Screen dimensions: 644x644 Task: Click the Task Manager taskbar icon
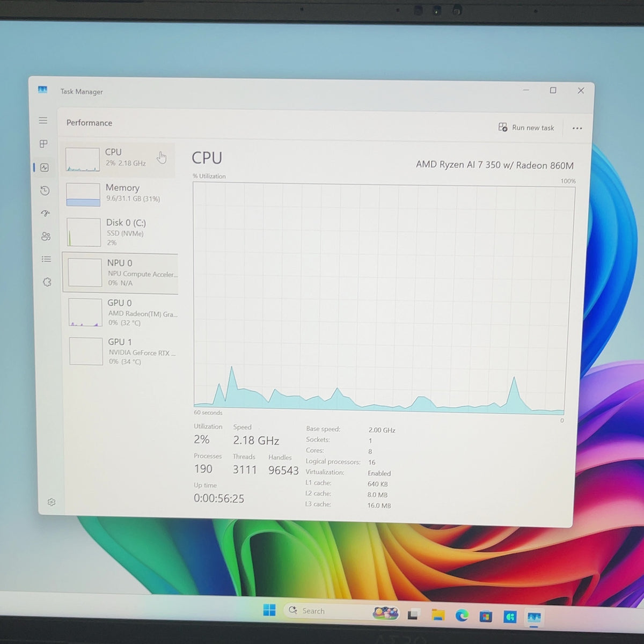pos(533,618)
